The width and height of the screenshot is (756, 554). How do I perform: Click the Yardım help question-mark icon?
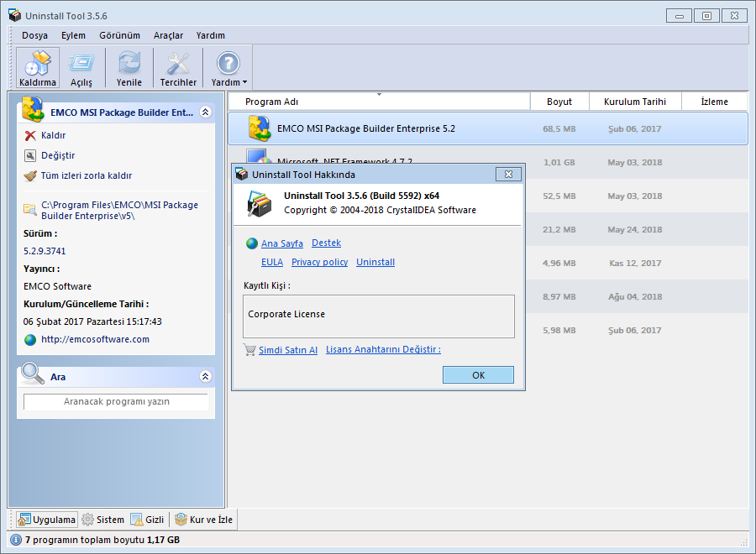point(228,63)
